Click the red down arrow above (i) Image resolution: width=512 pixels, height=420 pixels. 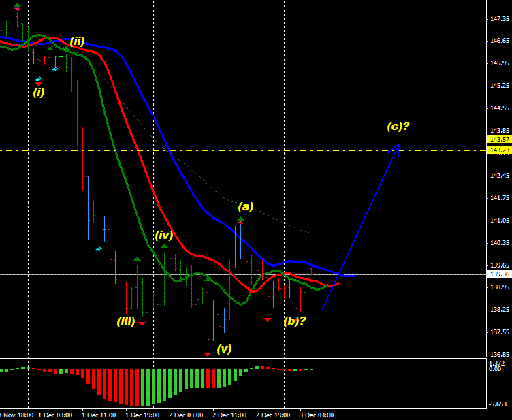point(39,84)
